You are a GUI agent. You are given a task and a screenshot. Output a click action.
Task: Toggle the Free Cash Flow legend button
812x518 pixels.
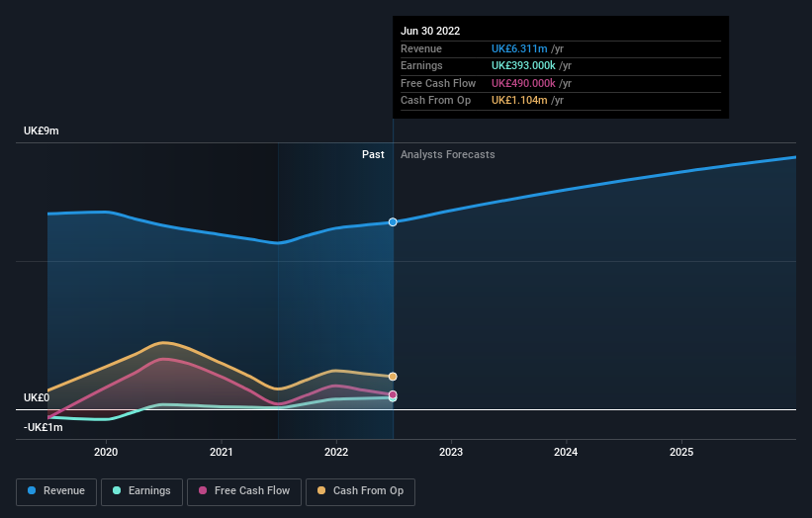click(x=244, y=491)
